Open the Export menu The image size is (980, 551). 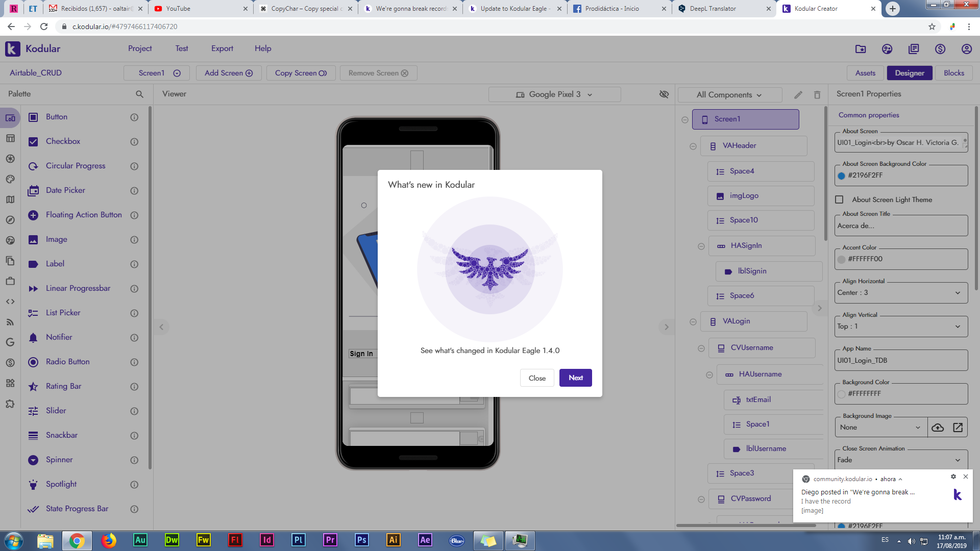tap(222, 48)
